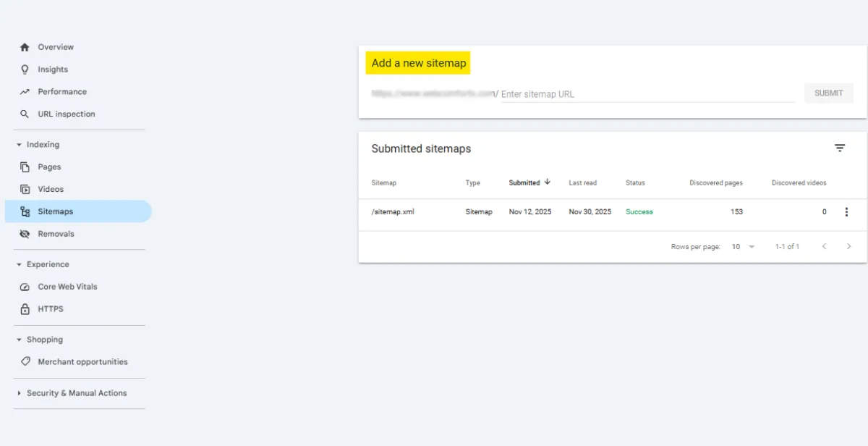Collapse the Indexing section
Viewport: 868px width, 446px height.
18,144
